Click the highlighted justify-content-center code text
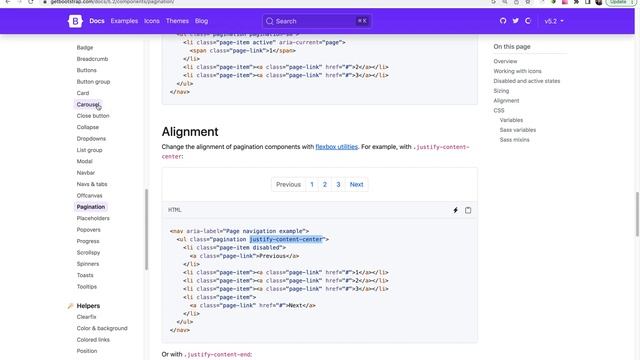This screenshot has width=640, height=360. pos(287,239)
